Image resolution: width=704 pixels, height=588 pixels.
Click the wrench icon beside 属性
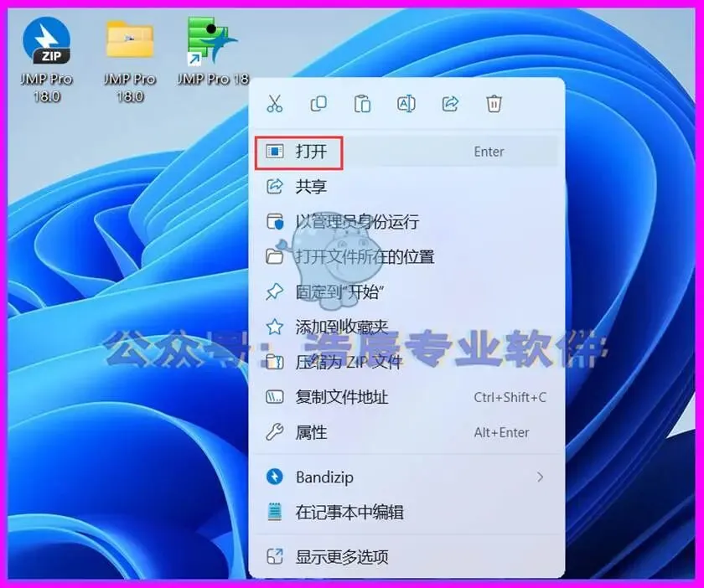274,432
